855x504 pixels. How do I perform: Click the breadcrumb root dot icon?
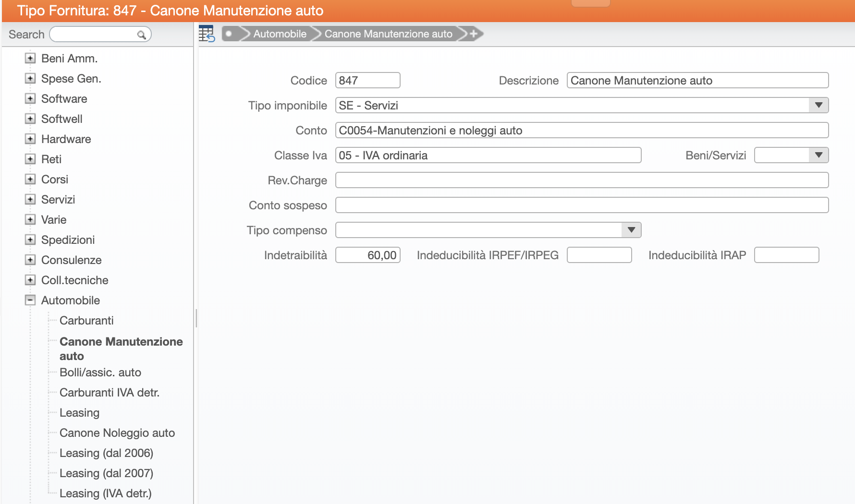pyautogui.click(x=229, y=34)
